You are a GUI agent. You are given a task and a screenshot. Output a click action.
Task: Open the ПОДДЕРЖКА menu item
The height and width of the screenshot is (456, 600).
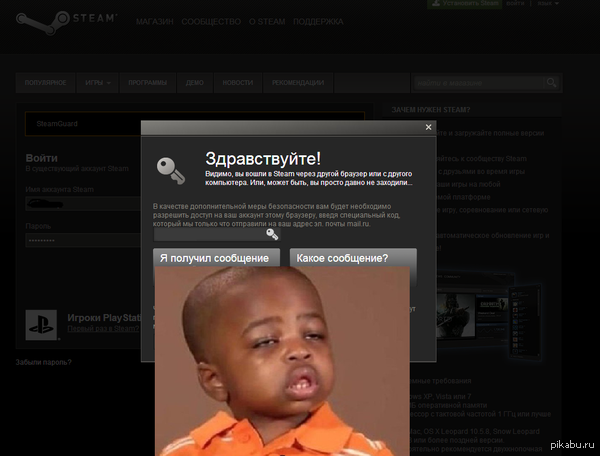318,22
